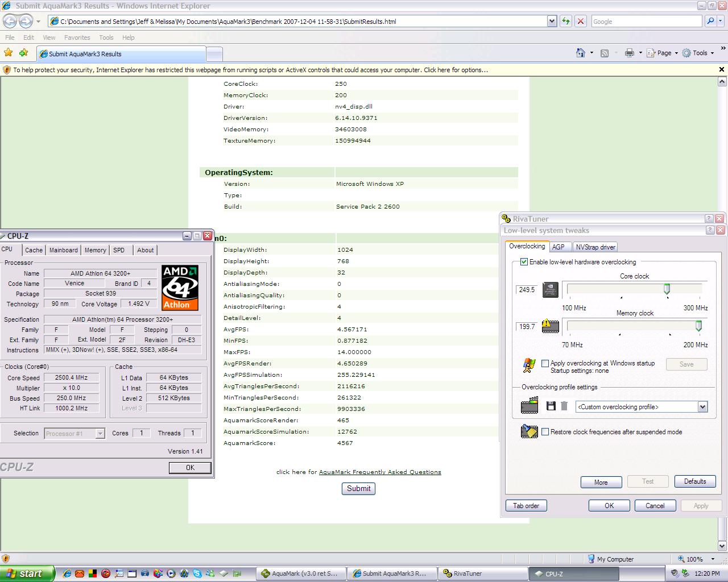
Task: Refresh the page with the green arrows icon
Action: [565, 22]
